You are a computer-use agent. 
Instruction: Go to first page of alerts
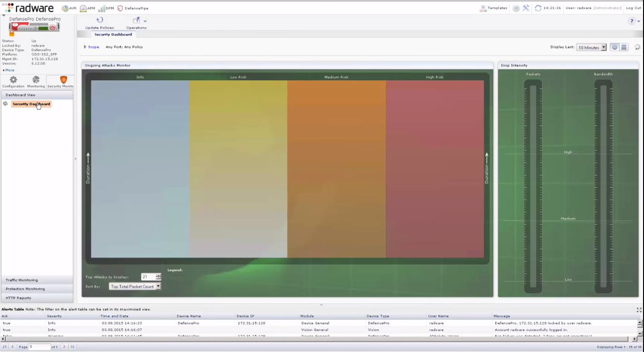click(x=5, y=347)
